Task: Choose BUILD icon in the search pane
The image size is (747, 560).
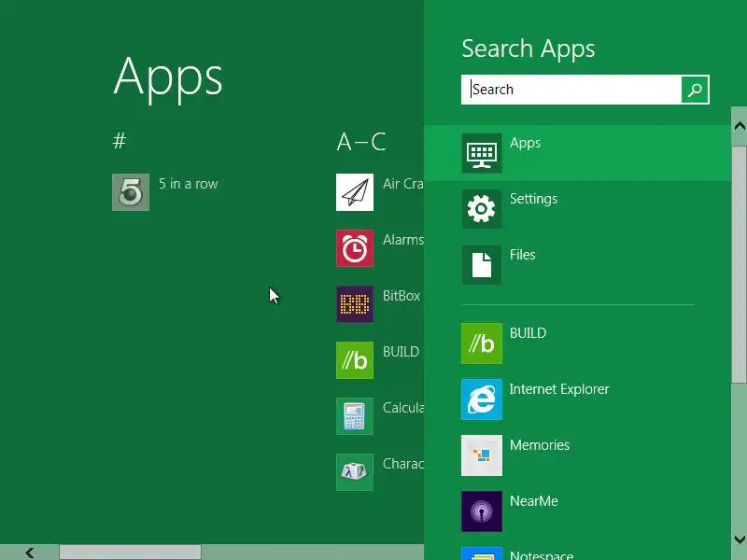Action: pyautogui.click(x=482, y=343)
